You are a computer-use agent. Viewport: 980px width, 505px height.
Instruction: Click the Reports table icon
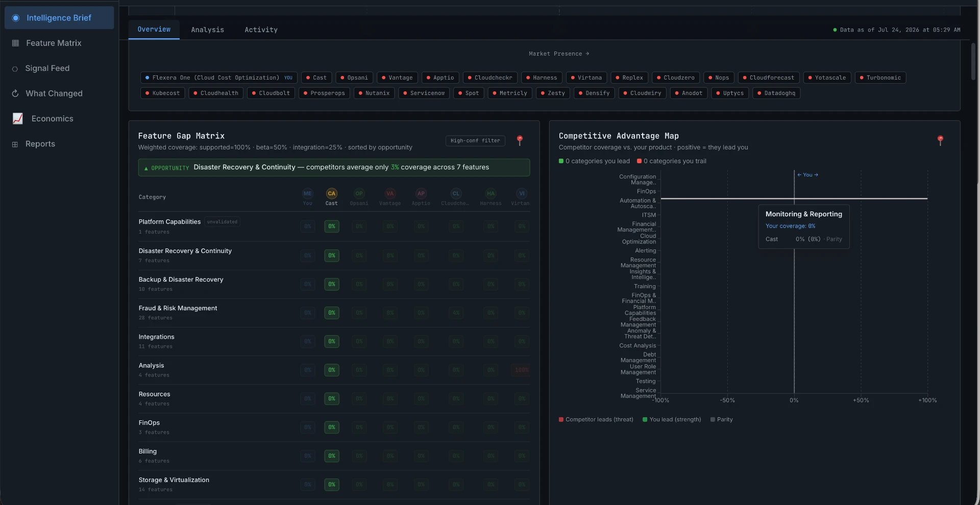point(15,144)
